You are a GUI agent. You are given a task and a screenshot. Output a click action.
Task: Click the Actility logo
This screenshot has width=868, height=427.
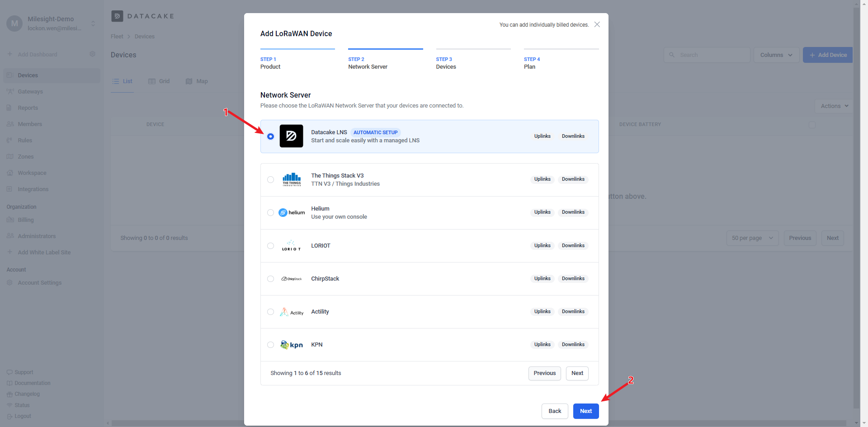pyautogui.click(x=292, y=312)
